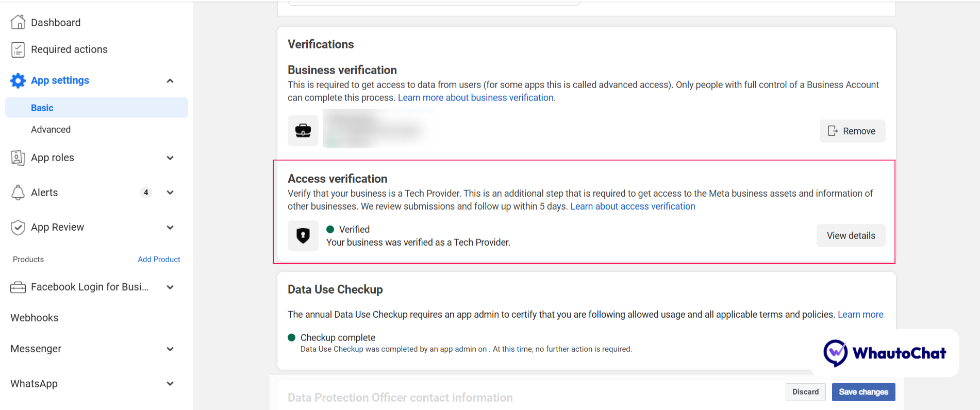Click the briefcase icon next to Business verification
This screenshot has width=980, height=410.
303,130
